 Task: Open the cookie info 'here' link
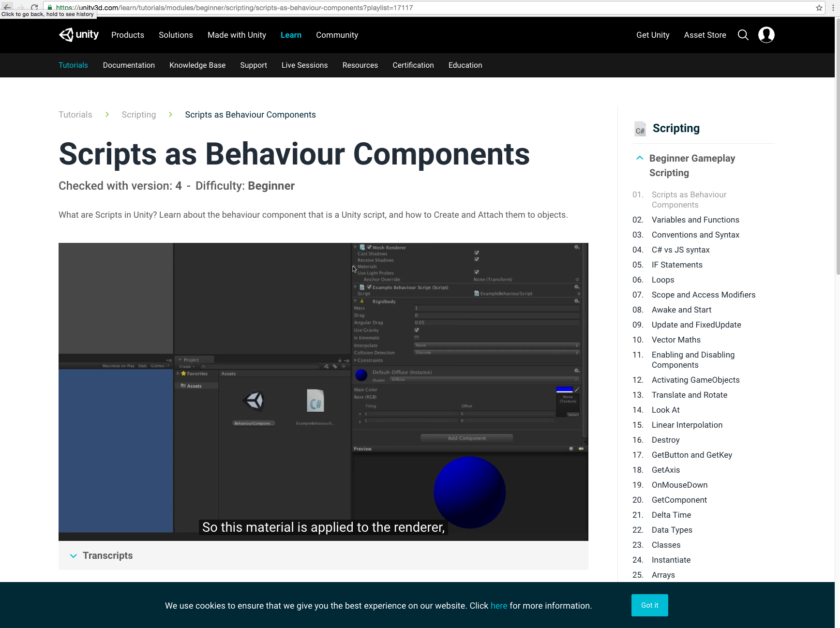499,606
